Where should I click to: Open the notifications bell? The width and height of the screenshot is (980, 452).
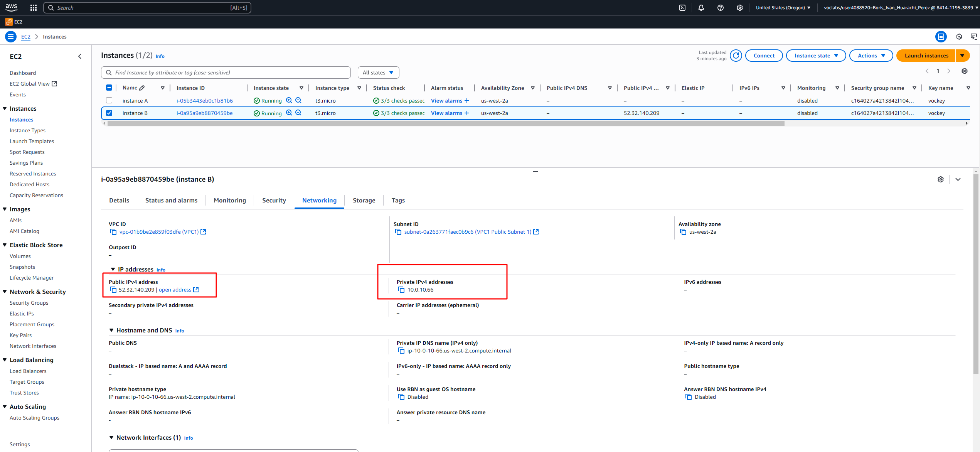pos(701,8)
